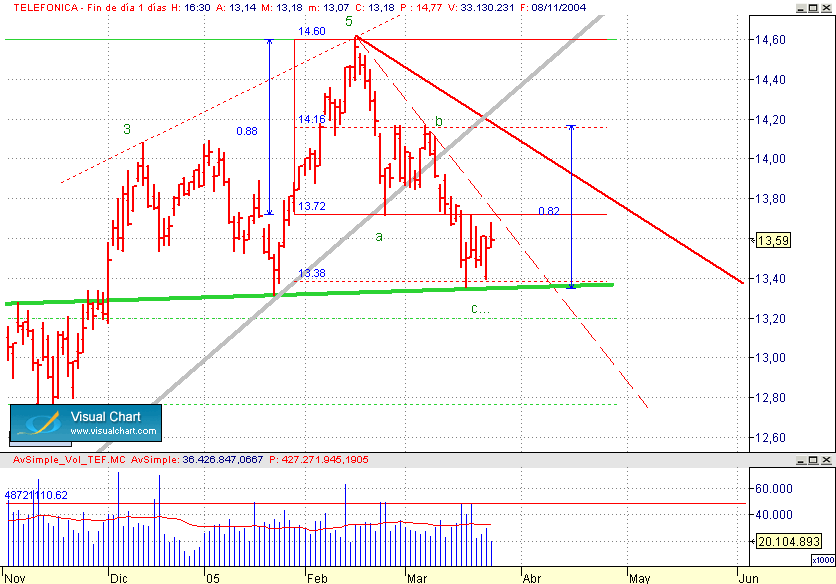Click the 13,00 price axis value
Screen dimensions: 836x584
(x=770, y=358)
